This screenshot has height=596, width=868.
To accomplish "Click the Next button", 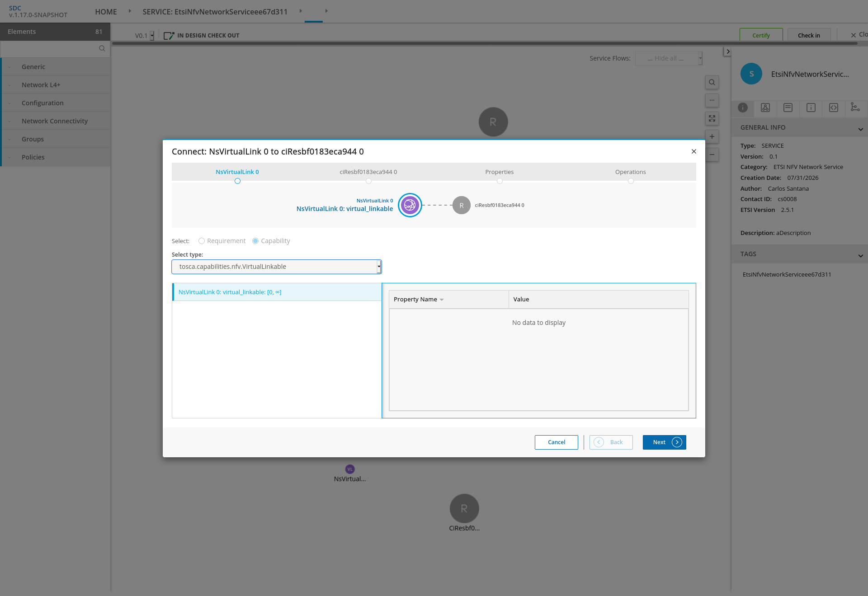I will click(664, 442).
